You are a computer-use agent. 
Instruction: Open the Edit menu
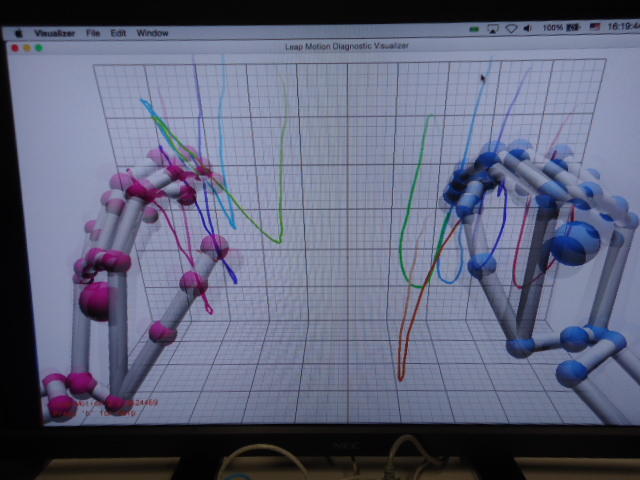(x=118, y=33)
